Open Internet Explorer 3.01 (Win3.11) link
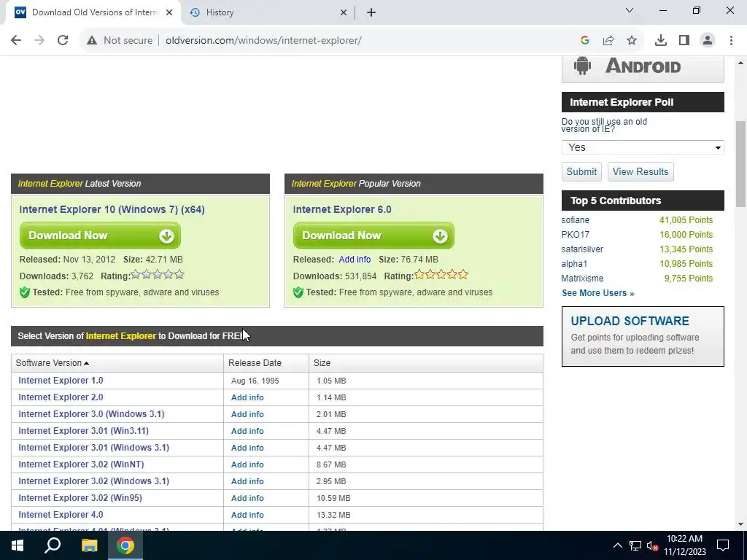 (x=83, y=430)
